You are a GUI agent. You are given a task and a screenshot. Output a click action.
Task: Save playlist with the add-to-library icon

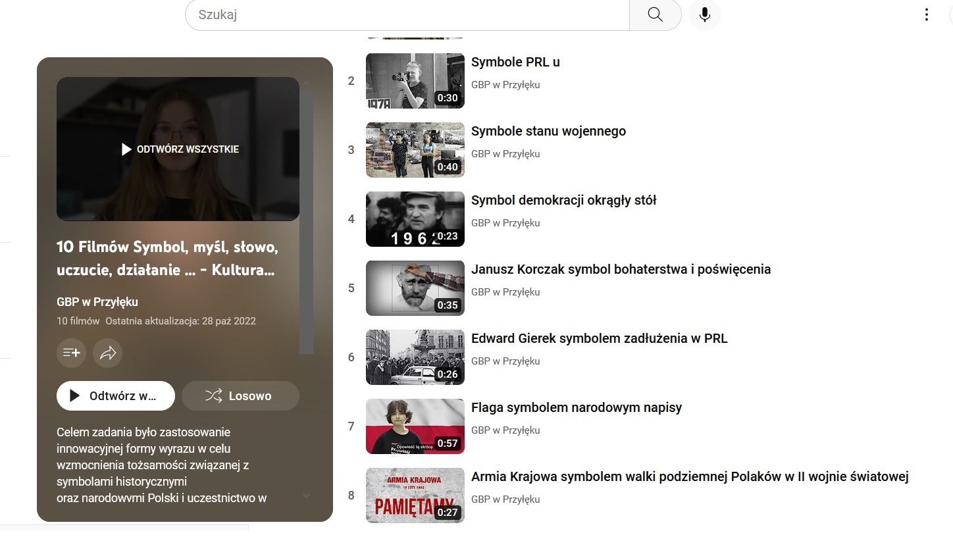[71, 353]
